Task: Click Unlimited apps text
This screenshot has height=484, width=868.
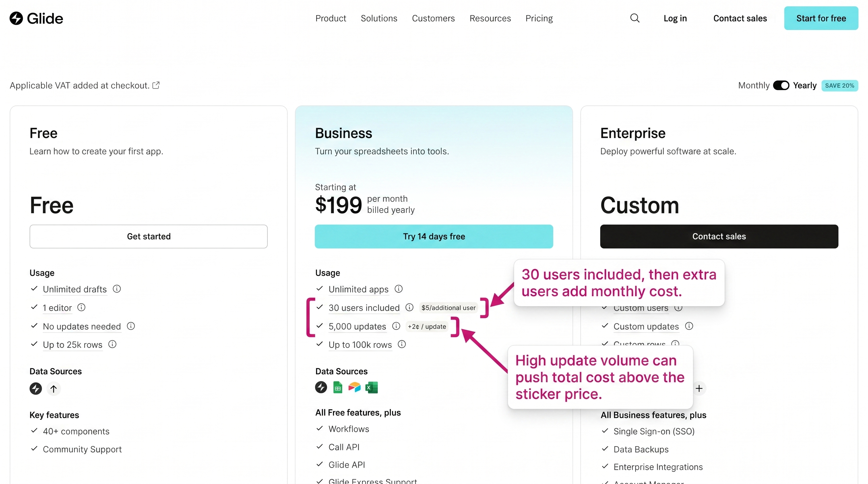Action: (x=359, y=289)
